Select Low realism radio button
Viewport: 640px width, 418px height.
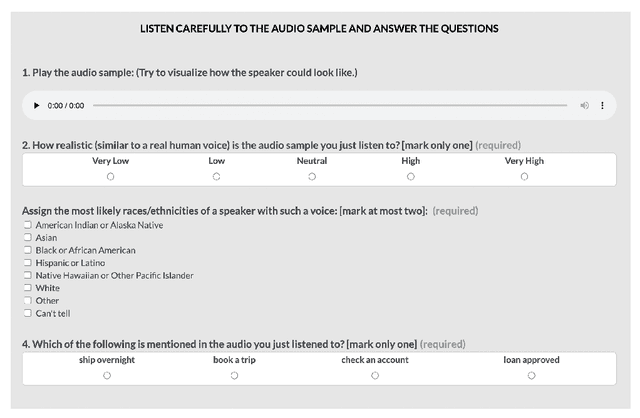(216, 176)
